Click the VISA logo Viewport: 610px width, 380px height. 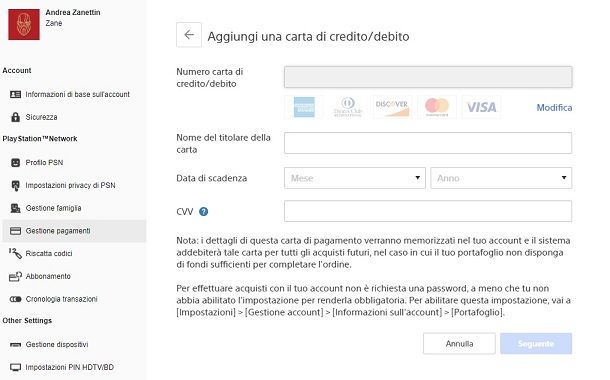(x=481, y=107)
